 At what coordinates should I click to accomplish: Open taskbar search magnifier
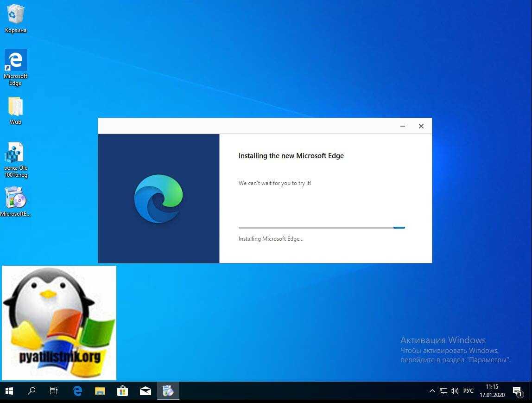pos(32,391)
